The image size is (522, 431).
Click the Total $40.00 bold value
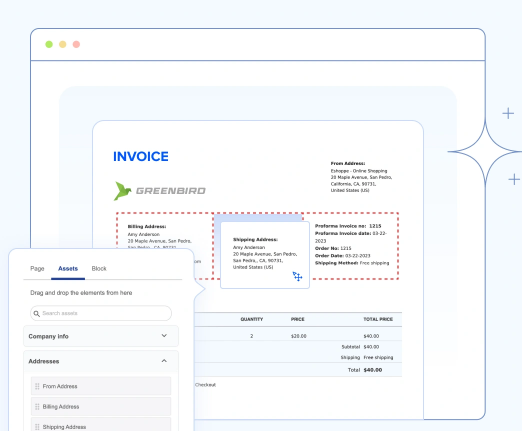373,370
